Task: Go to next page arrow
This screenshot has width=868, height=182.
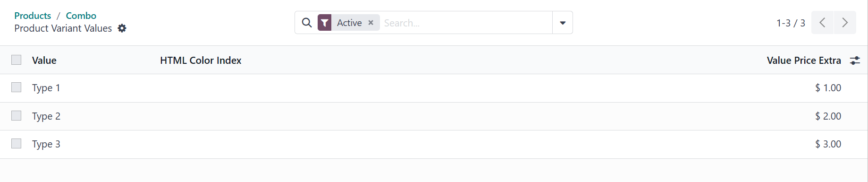Action: pyautogui.click(x=845, y=23)
